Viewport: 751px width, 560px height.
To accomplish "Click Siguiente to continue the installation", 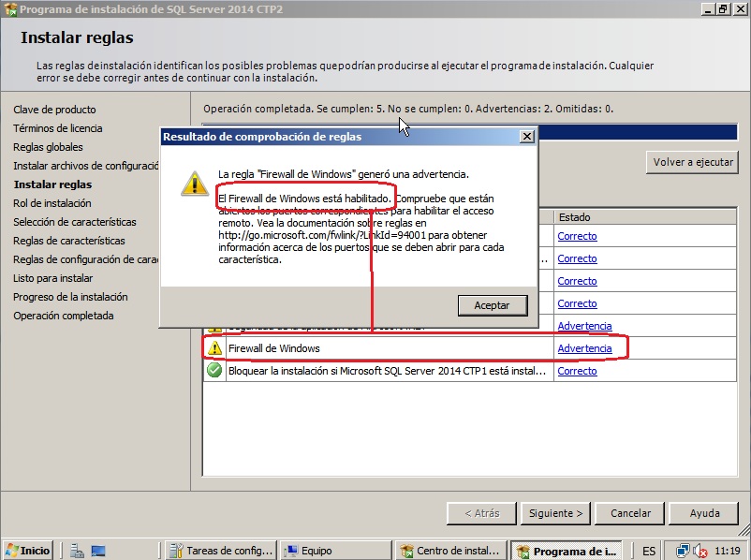I will click(x=555, y=513).
